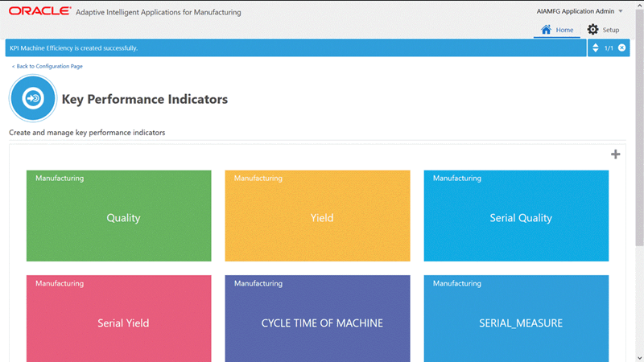Go back to Configuration Page

tap(47, 66)
